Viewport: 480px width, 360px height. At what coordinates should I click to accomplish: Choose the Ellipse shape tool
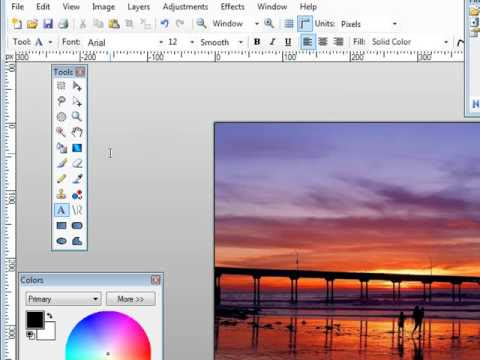61,241
